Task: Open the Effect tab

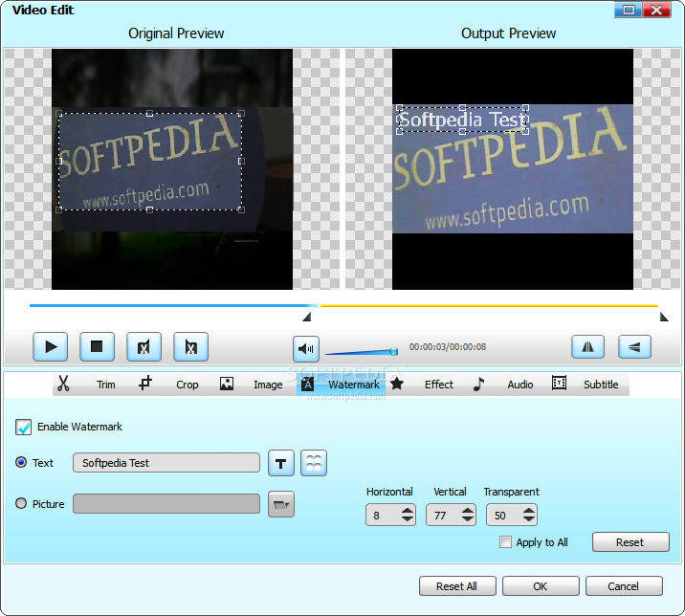Action: [438, 385]
